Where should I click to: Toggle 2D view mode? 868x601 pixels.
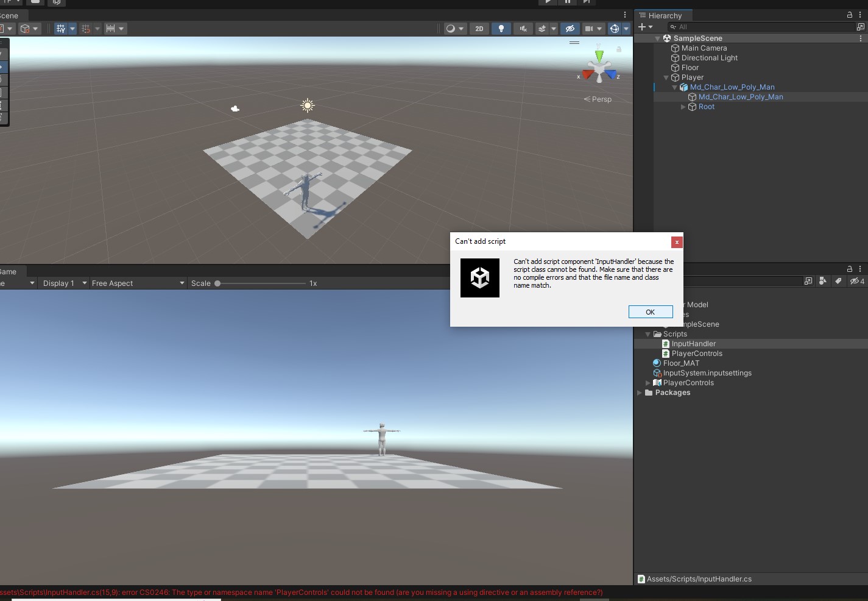479,29
